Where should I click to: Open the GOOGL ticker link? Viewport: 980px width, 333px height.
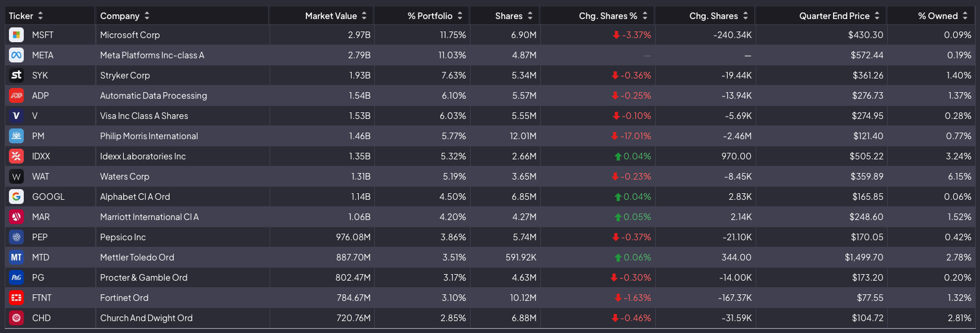(x=48, y=197)
